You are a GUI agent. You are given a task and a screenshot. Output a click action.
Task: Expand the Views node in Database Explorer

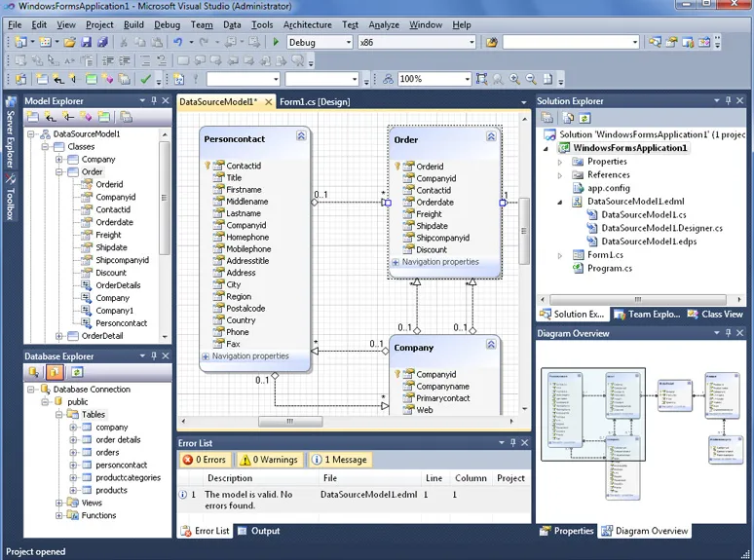coord(58,503)
